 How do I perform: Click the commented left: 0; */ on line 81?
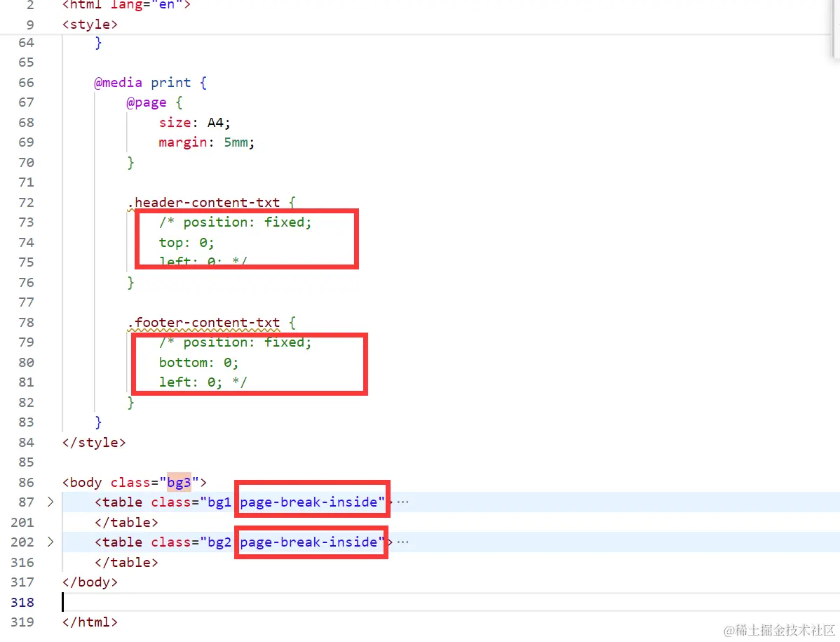(x=203, y=382)
